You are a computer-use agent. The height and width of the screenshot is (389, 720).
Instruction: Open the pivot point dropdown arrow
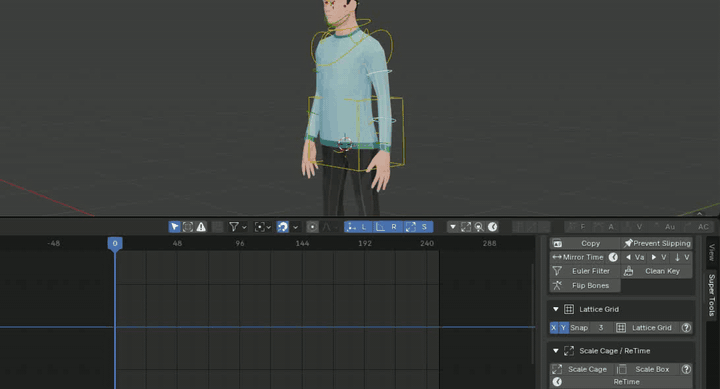click(x=269, y=227)
